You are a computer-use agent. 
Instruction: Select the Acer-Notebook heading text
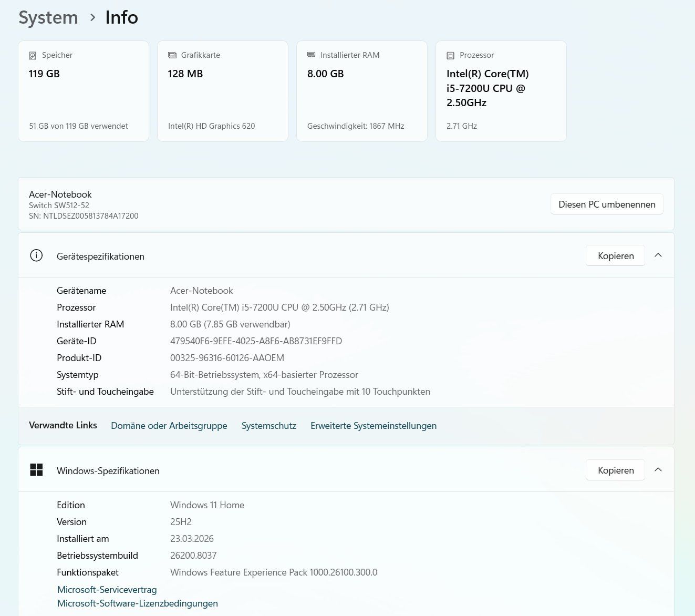tap(60, 194)
